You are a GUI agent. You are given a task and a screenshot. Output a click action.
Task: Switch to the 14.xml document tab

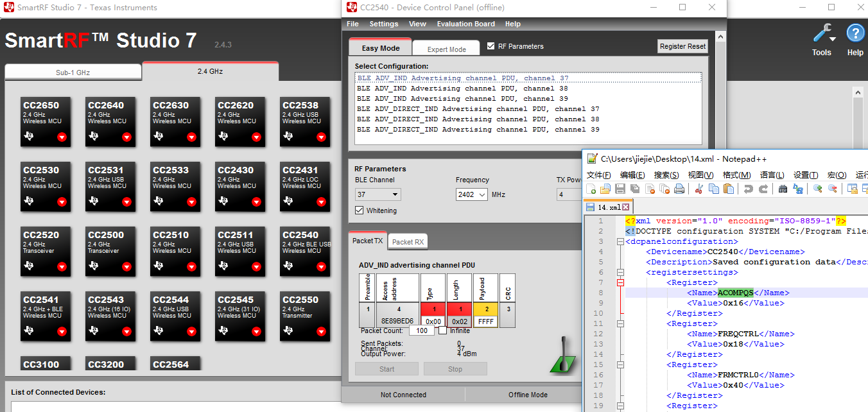click(608, 207)
